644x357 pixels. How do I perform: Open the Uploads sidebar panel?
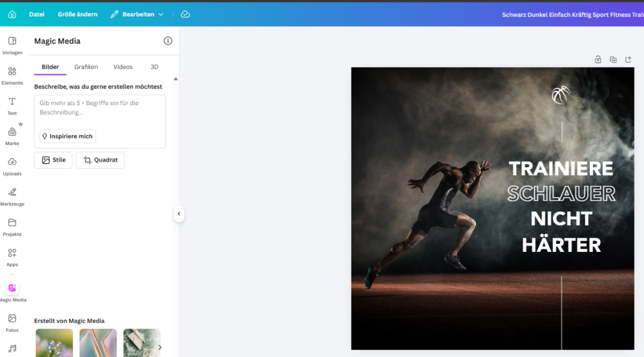12,166
